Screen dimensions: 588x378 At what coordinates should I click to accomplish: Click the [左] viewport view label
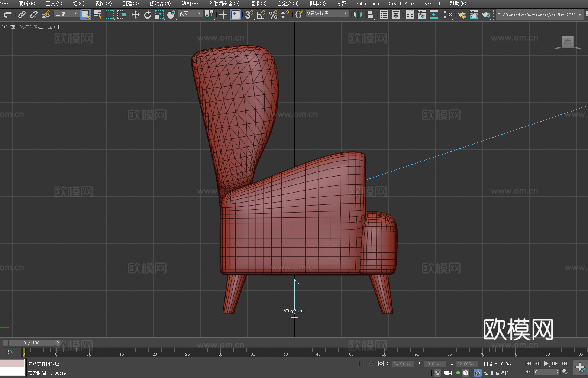(x=13, y=27)
